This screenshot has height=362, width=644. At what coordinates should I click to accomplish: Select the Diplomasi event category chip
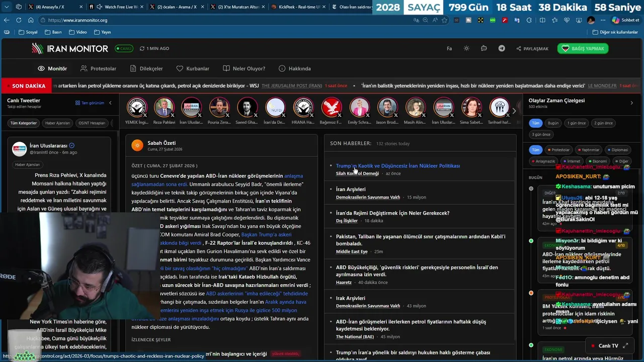[617, 150]
